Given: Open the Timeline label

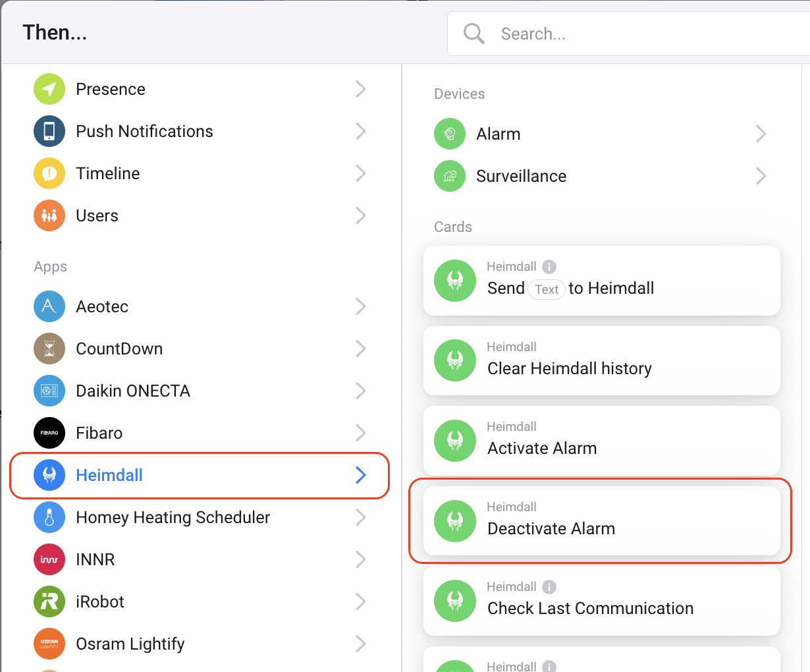Looking at the screenshot, I should point(108,173).
